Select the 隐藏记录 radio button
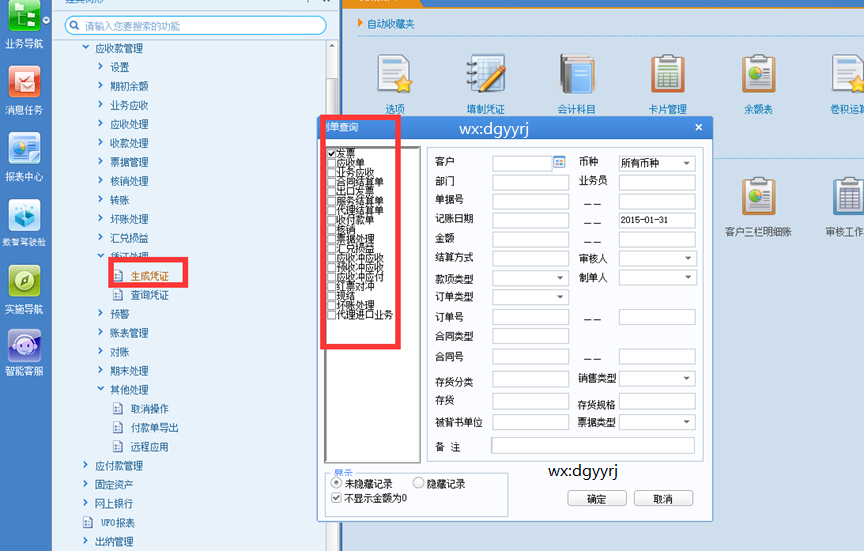This screenshot has width=864, height=551. coord(418,483)
